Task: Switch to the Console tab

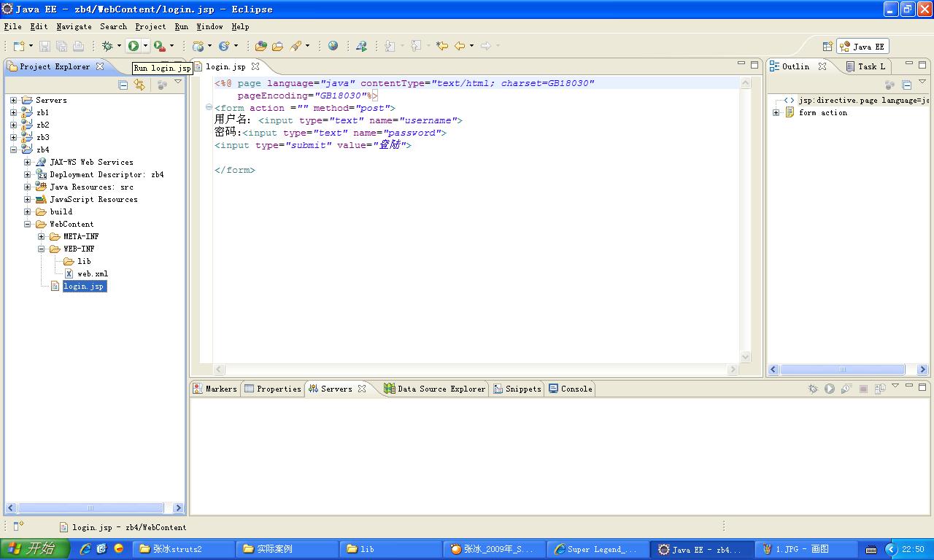Action: click(571, 389)
